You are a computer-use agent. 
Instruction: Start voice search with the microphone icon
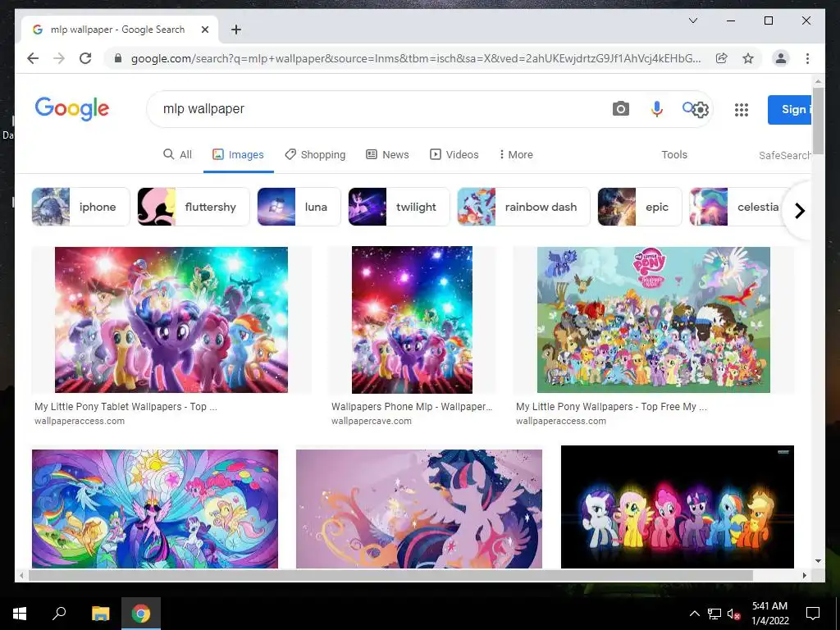[x=657, y=109]
